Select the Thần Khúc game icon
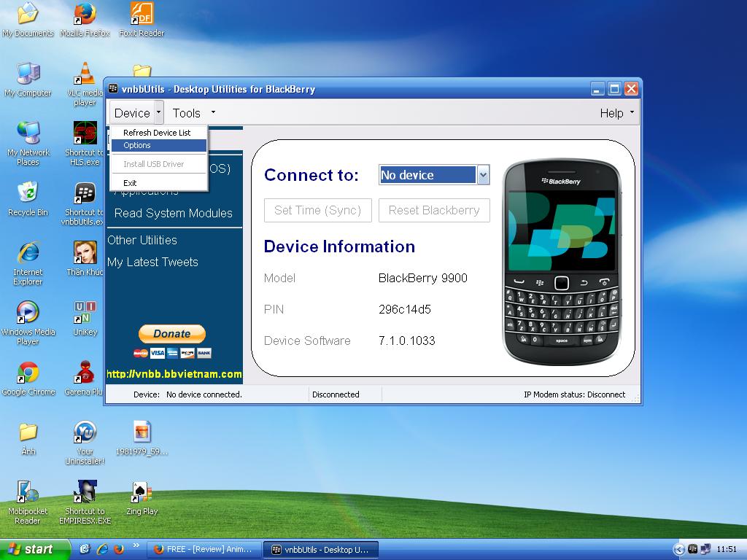The height and width of the screenshot is (560, 747). point(85,258)
